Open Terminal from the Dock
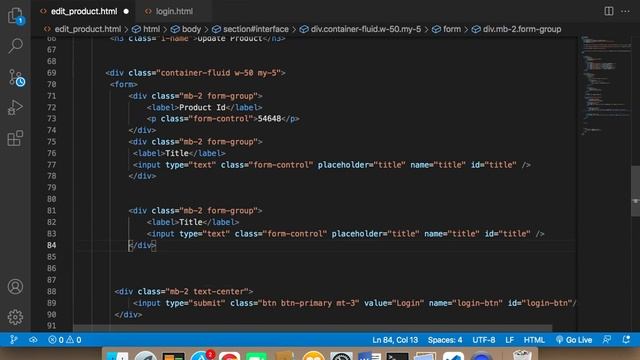This screenshot has width=640, height=360. [397, 356]
